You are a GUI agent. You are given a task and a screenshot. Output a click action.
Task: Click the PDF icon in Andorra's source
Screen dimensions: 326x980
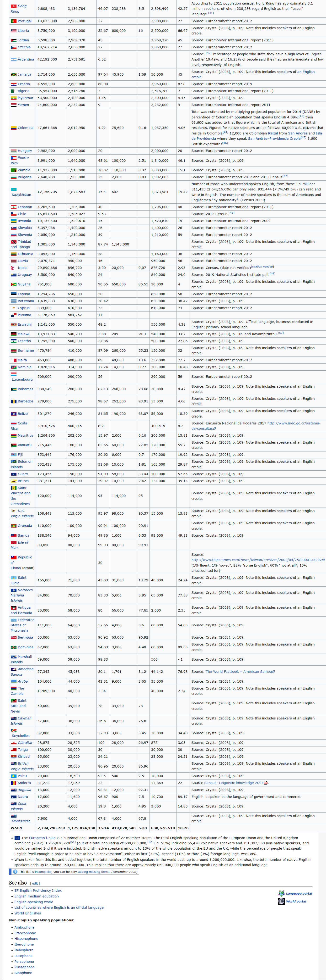click(x=266, y=783)
